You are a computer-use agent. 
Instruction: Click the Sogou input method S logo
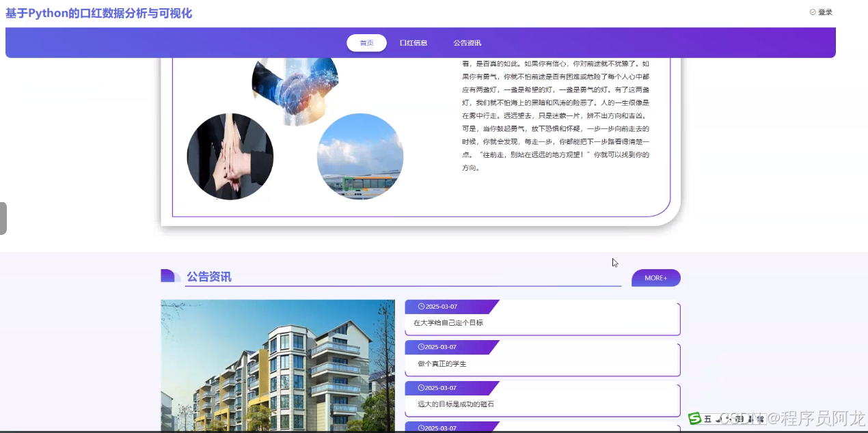tap(694, 418)
